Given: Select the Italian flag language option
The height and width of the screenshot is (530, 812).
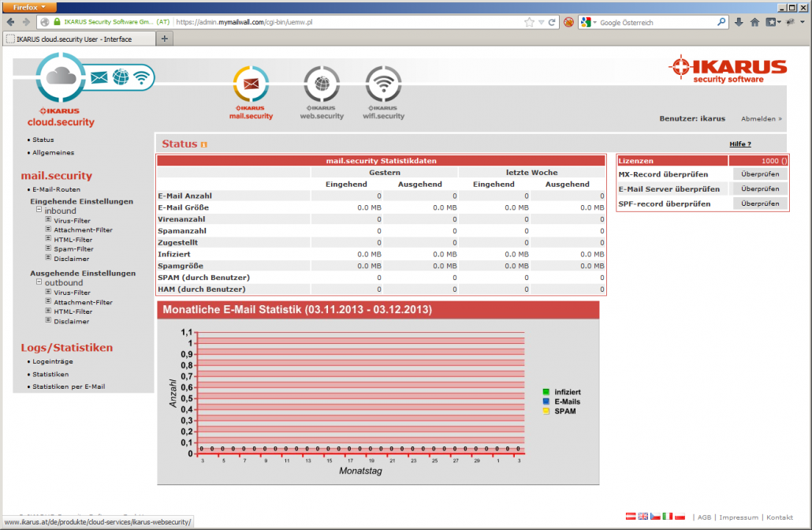Looking at the screenshot, I should pos(668,517).
